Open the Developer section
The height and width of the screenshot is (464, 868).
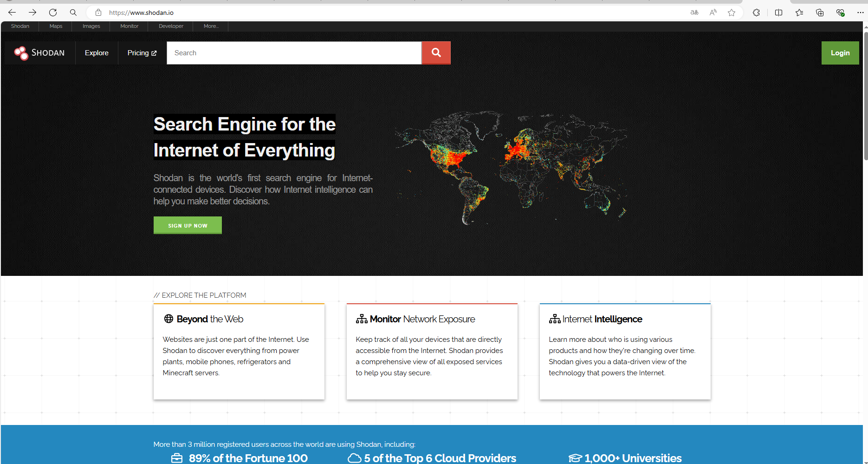pyautogui.click(x=171, y=26)
